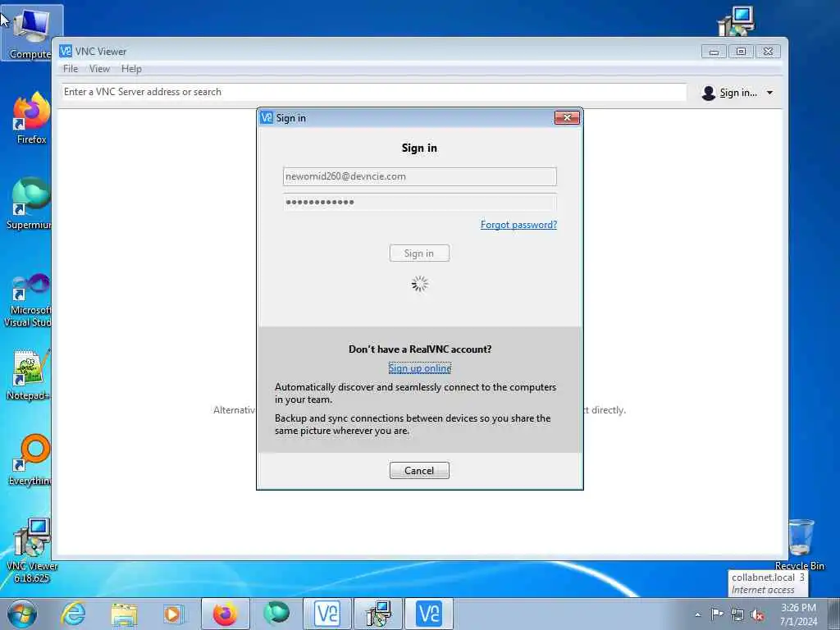Minimize the VNC Viewer window

[x=714, y=52]
